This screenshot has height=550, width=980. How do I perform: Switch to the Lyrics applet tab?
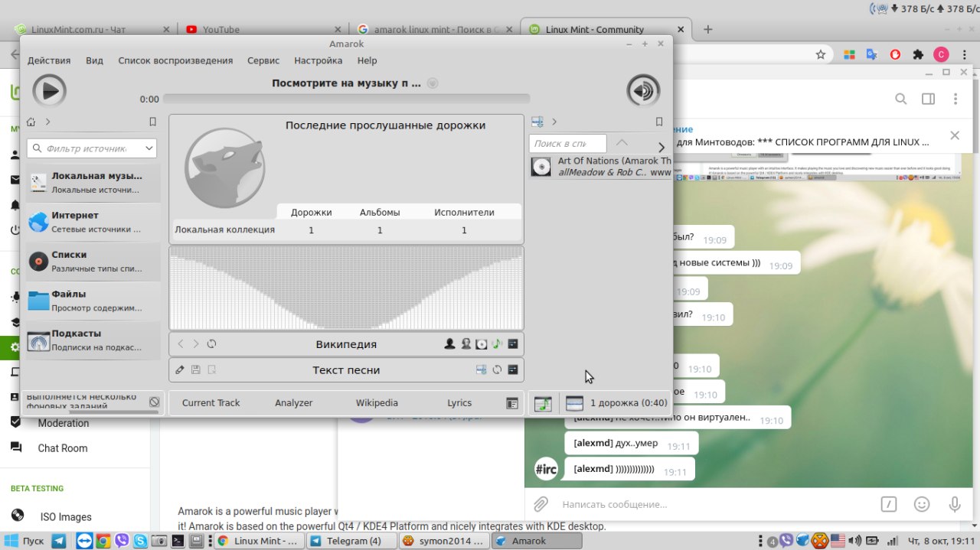tap(459, 402)
